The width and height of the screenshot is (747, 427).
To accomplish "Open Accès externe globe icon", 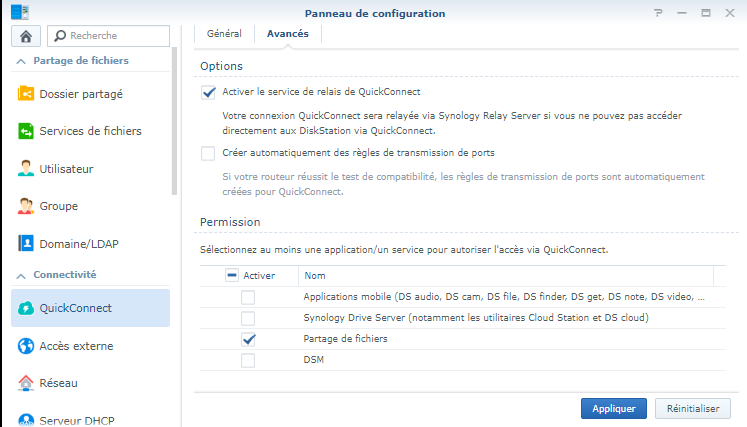I will pyautogui.click(x=26, y=346).
